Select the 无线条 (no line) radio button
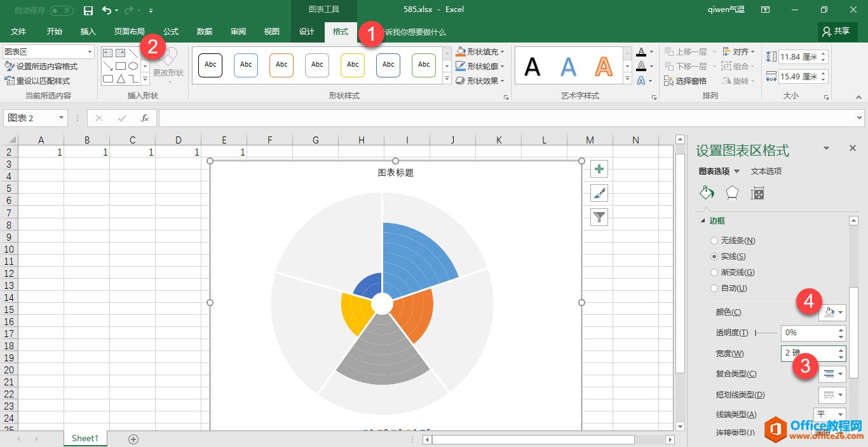The width and height of the screenshot is (868, 447). click(x=714, y=241)
